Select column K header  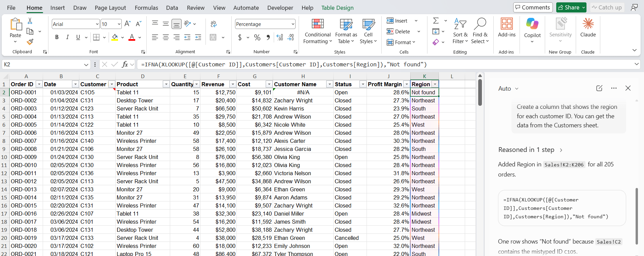click(x=424, y=76)
